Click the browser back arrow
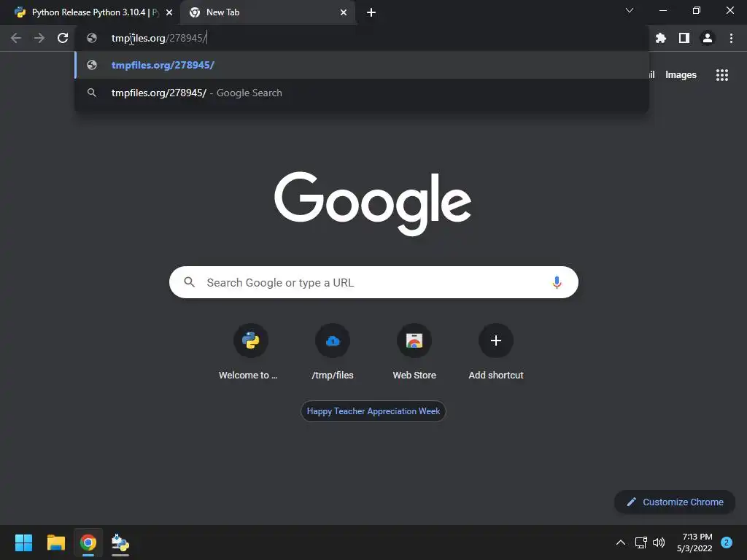This screenshot has height=560, width=747. 16,38
